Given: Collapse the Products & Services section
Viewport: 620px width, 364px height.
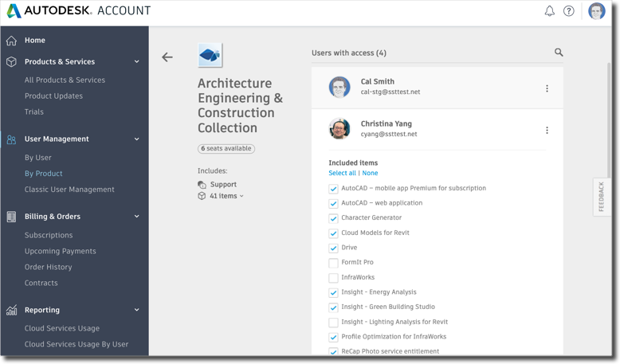Looking at the screenshot, I should [x=137, y=61].
